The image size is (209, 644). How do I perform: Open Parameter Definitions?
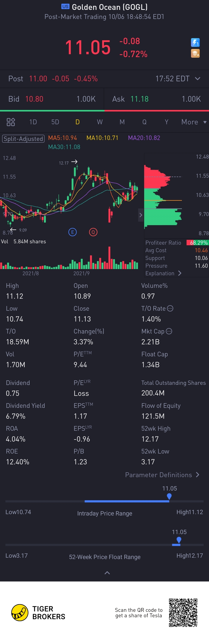[x=162, y=475]
